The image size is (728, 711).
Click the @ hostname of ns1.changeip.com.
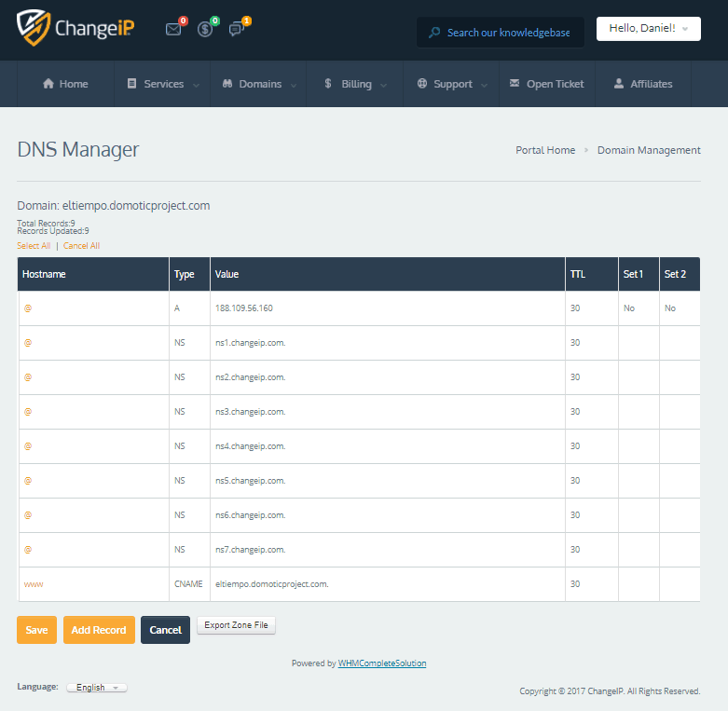pyautogui.click(x=28, y=343)
